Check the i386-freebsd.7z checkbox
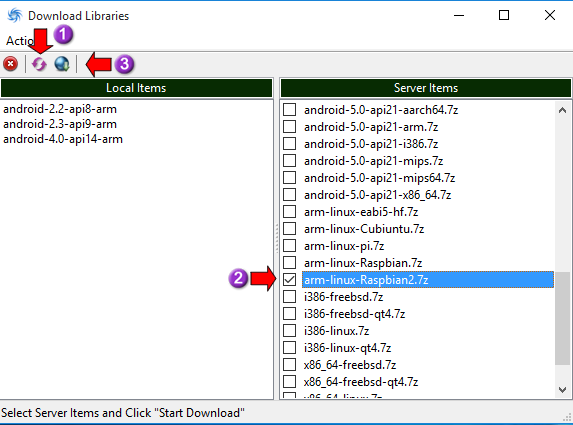573x425 pixels. 289,297
